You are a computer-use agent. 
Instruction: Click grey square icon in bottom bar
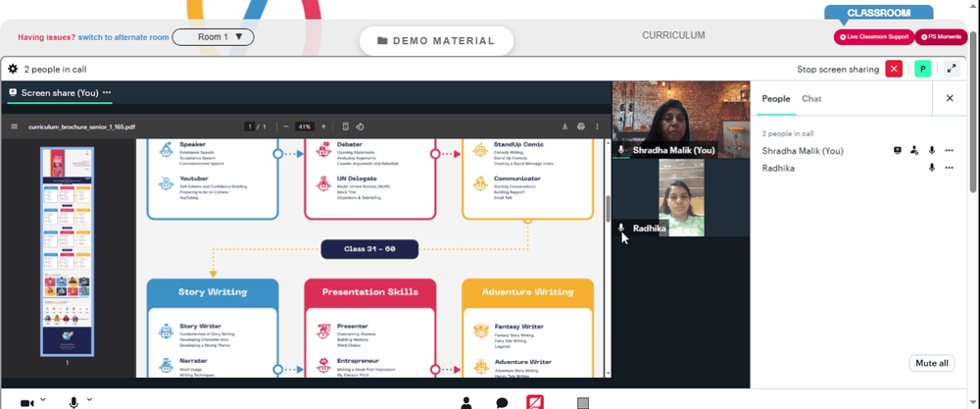(x=583, y=403)
